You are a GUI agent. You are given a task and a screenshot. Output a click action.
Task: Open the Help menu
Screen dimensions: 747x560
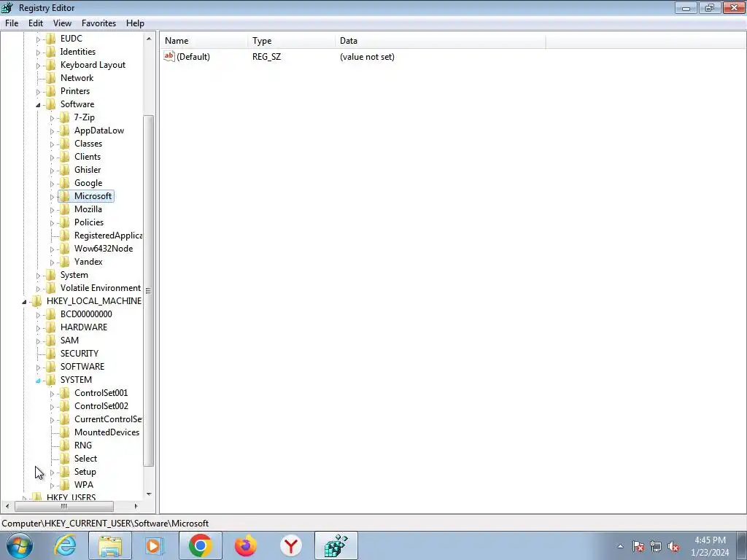tap(135, 23)
